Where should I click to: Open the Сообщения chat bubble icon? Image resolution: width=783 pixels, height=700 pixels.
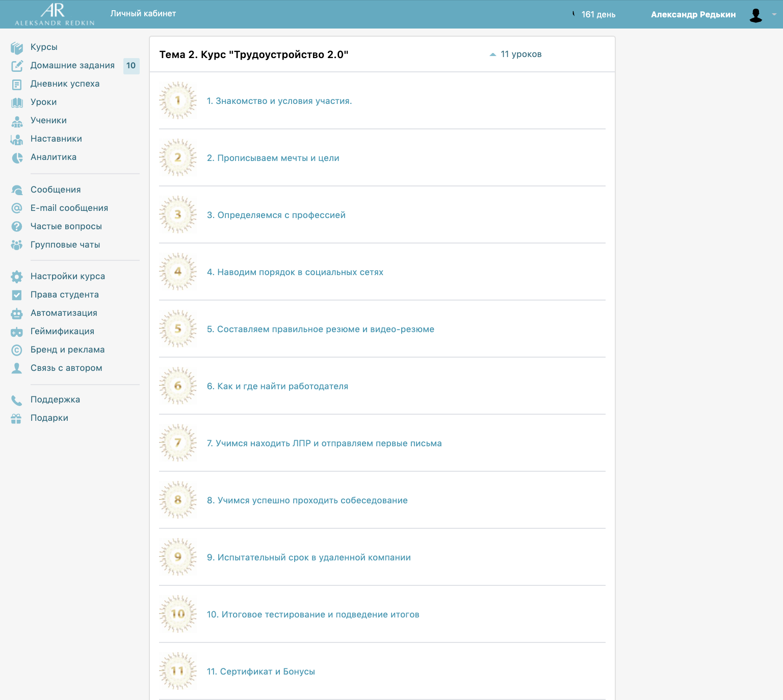pos(17,190)
